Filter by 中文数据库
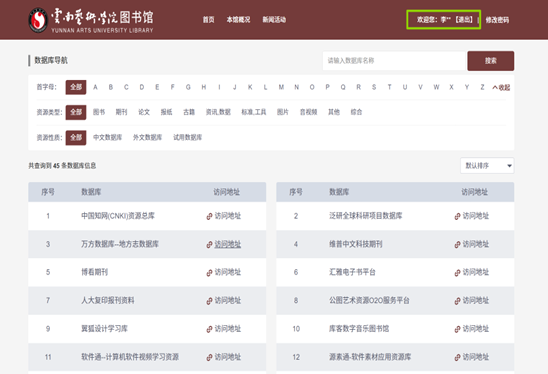 point(108,137)
